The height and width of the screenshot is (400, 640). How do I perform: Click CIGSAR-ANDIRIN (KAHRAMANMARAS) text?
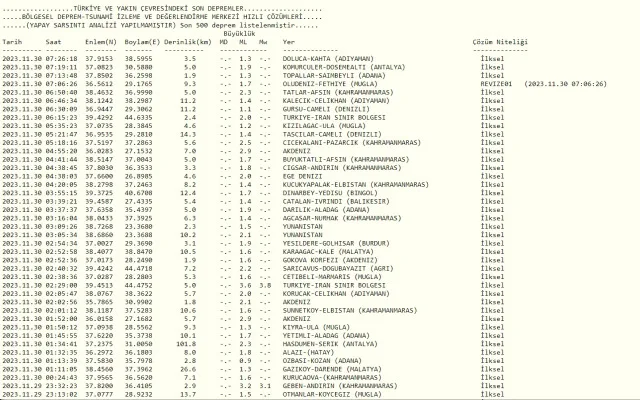coord(342,168)
